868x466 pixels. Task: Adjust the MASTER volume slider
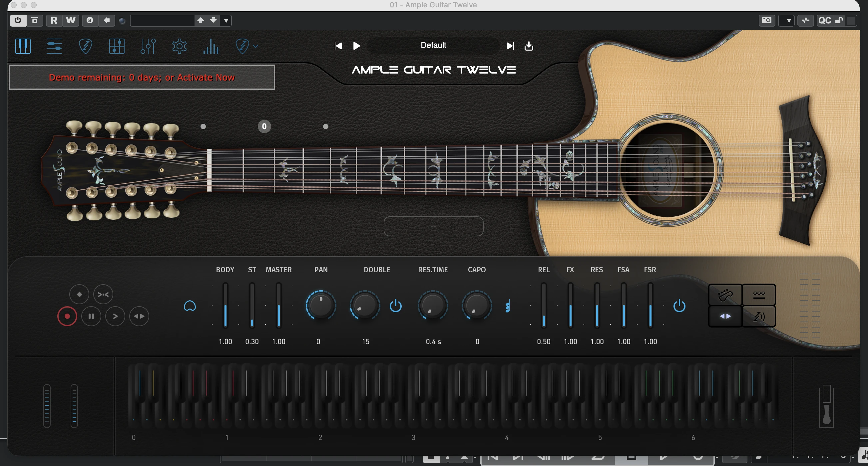click(279, 305)
